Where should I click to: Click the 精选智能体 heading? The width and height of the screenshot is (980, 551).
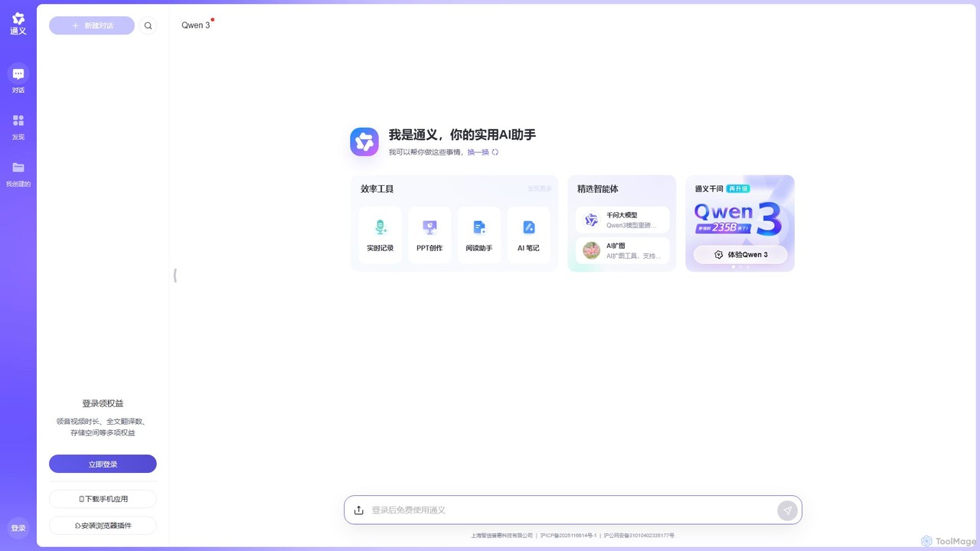tap(598, 189)
